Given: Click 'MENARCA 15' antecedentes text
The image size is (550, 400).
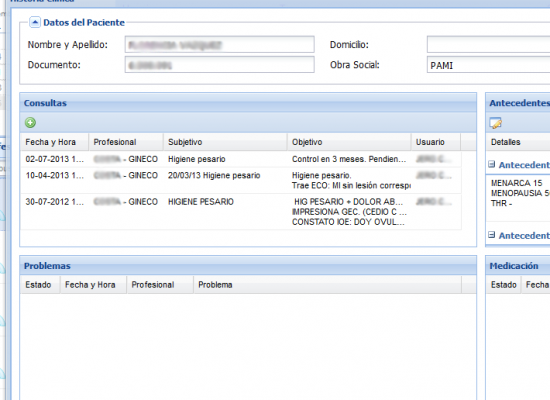Looking at the screenshot, I should [517, 183].
